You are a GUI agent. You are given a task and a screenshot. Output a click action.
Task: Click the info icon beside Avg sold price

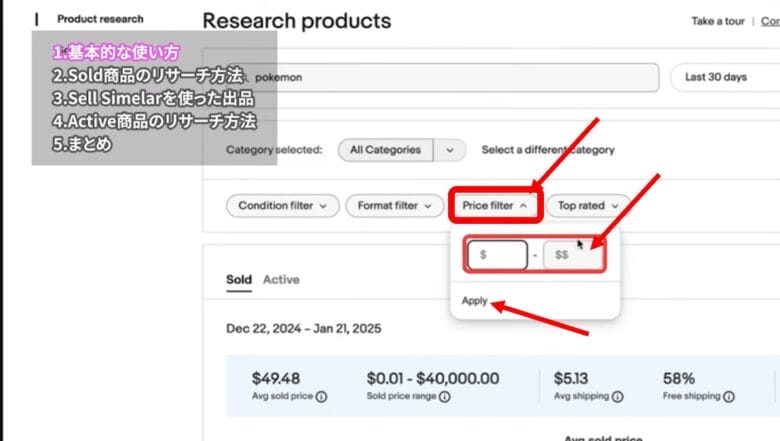pyautogui.click(x=321, y=397)
